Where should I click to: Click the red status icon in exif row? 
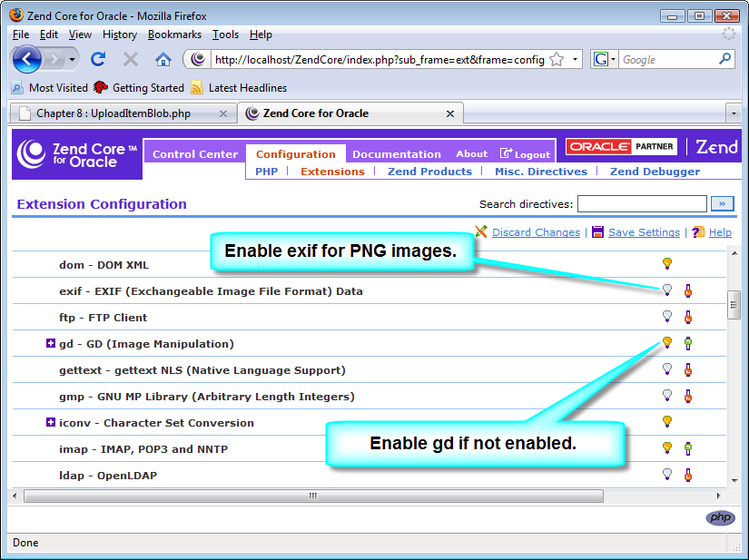pos(688,290)
